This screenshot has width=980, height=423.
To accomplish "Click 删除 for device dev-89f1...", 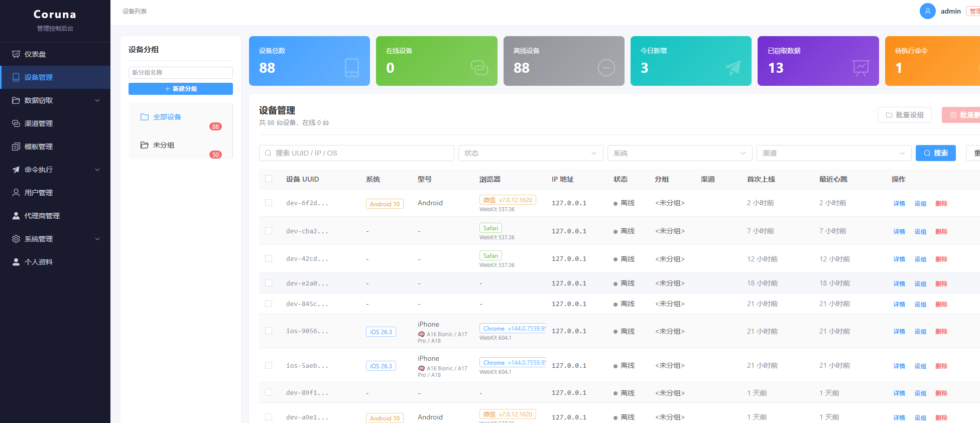I will [x=941, y=393].
